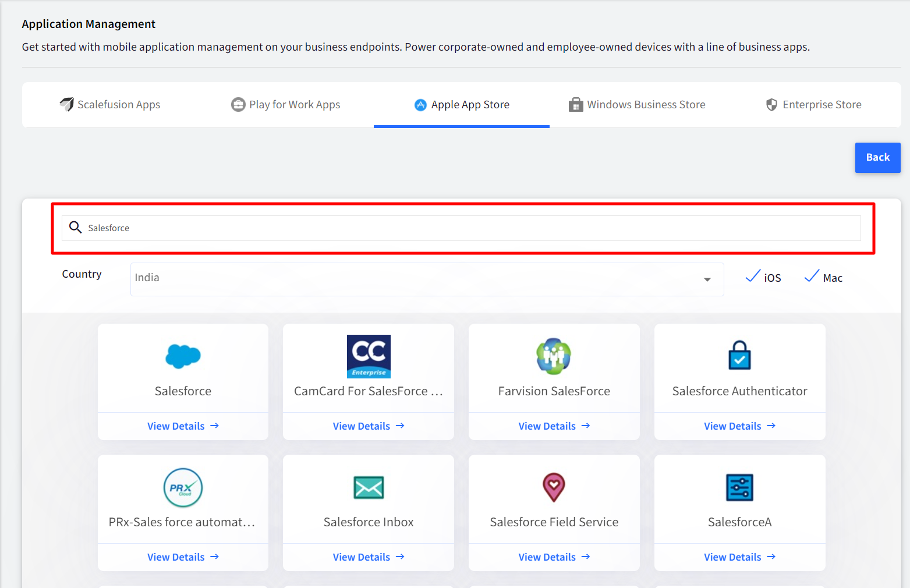Click the CamCard Enterprise app icon
The image size is (910, 588).
coord(369,356)
